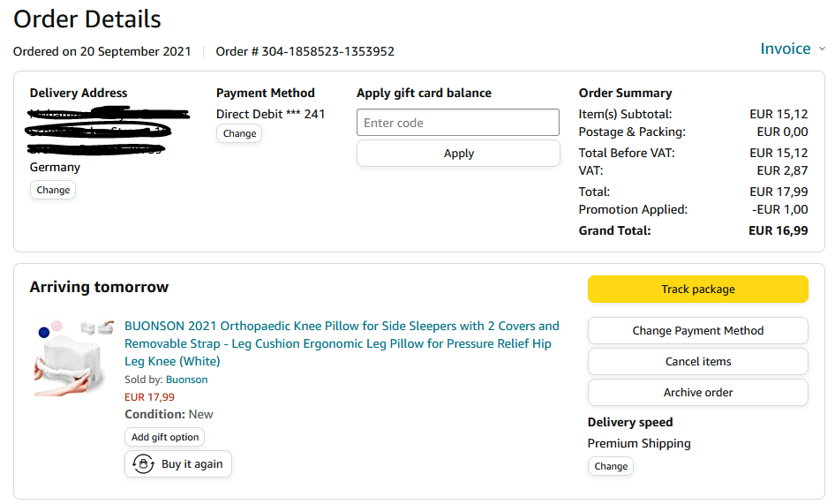
Task: Open the Buonson seller link
Action: pos(187,380)
